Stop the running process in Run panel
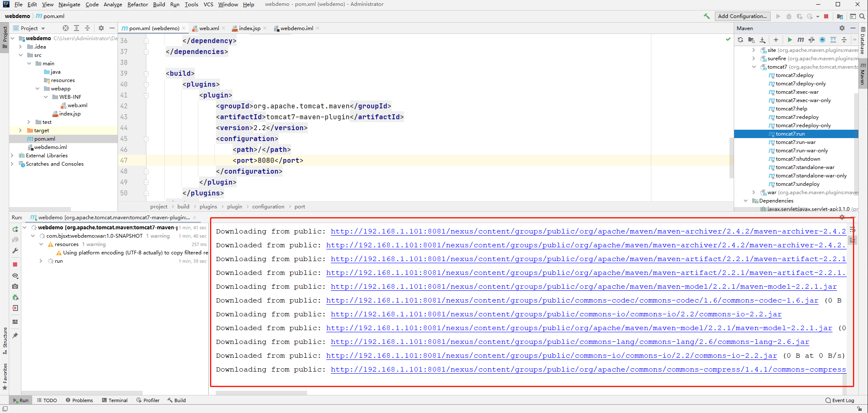Image resolution: width=868 pixels, height=413 pixels. [15, 264]
